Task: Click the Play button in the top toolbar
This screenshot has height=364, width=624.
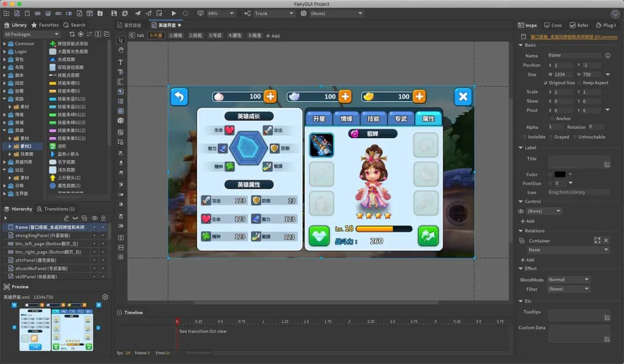Action: [174, 13]
